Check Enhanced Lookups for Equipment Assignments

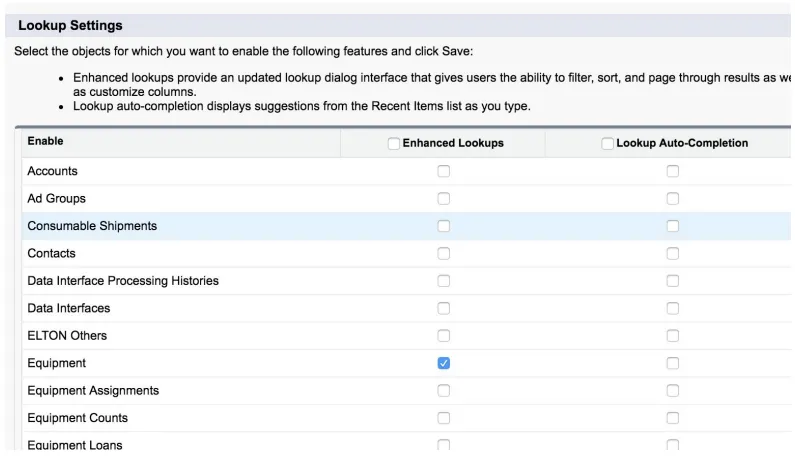(x=444, y=391)
